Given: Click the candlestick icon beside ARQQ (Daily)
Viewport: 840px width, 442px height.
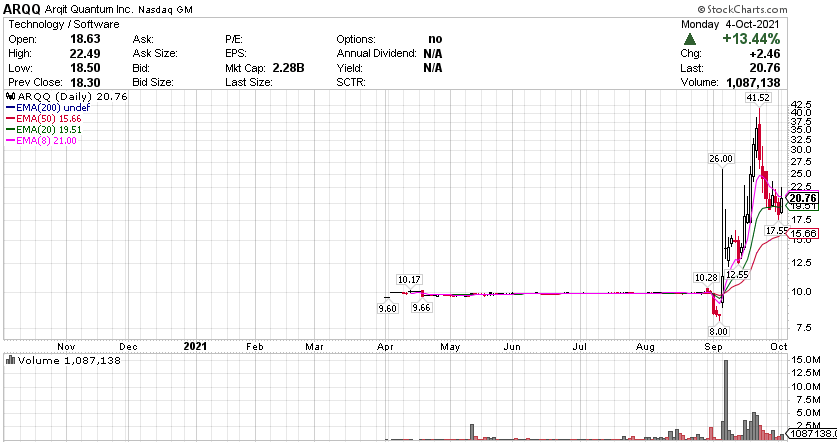Looking at the screenshot, I should pyautogui.click(x=11, y=96).
